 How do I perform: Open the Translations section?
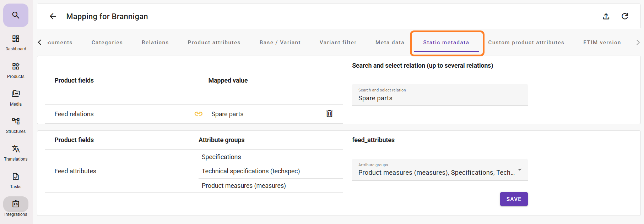(x=16, y=153)
